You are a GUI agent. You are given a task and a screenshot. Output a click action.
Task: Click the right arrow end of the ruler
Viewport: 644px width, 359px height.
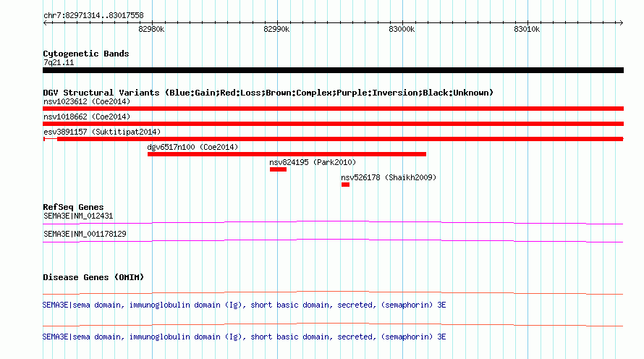(x=621, y=22)
